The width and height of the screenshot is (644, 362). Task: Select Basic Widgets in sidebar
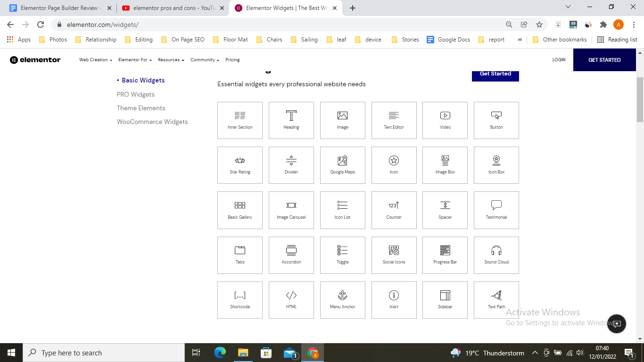[x=143, y=80]
